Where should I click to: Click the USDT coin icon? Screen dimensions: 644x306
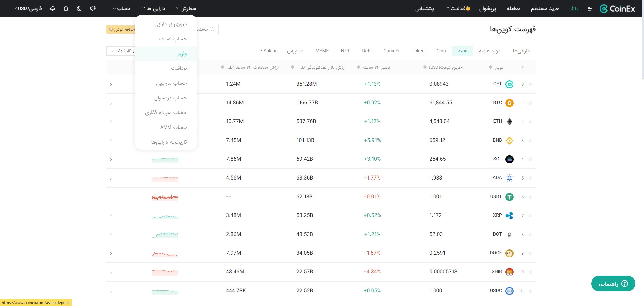click(509, 197)
